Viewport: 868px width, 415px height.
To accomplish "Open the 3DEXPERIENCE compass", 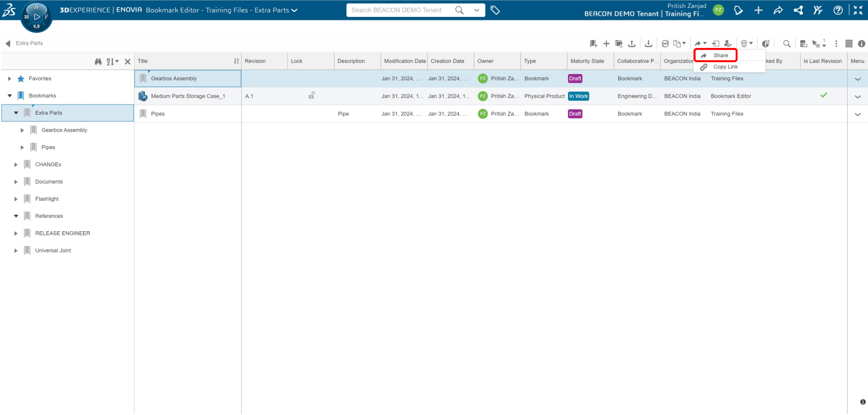I will [x=37, y=17].
